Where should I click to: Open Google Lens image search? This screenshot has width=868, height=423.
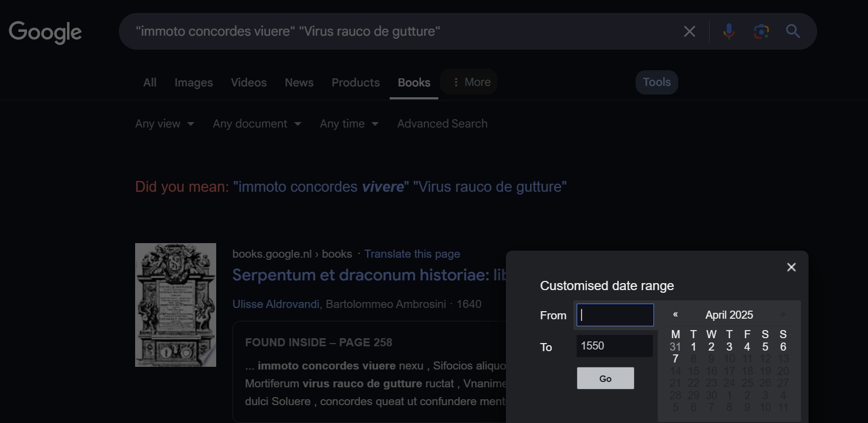tap(761, 31)
